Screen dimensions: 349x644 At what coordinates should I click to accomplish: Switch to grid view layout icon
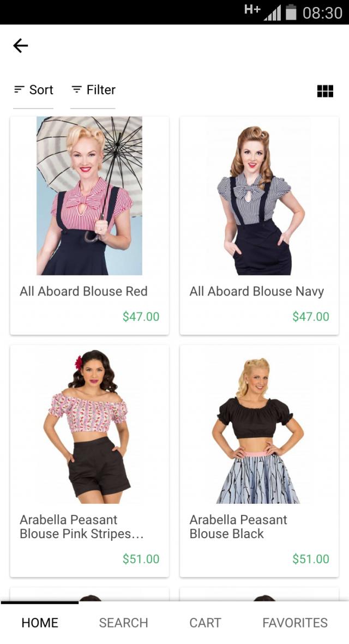[x=325, y=91]
